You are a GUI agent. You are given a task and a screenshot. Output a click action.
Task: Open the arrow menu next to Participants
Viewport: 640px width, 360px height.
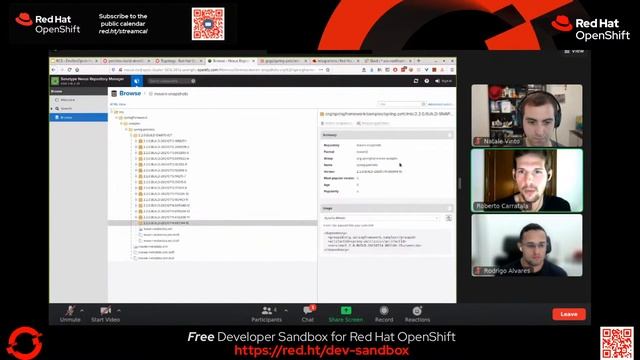[286, 311]
